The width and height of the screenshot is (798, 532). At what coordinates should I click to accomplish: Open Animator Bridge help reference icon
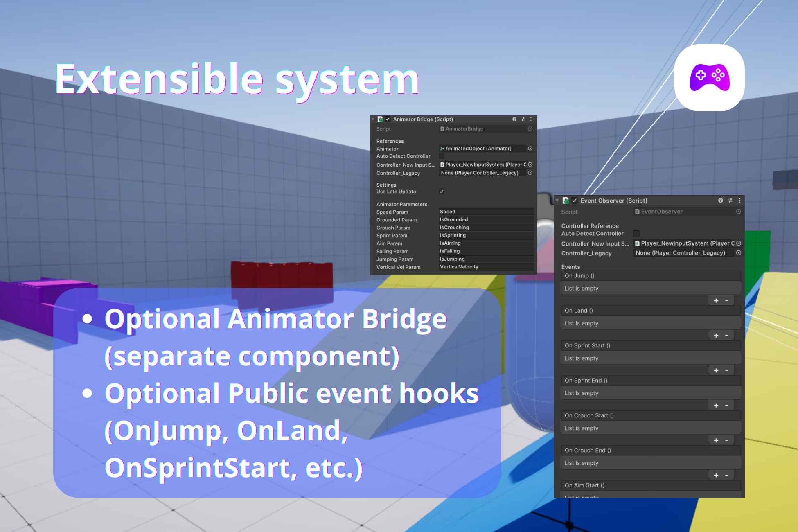pyautogui.click(x=514, y=119)
